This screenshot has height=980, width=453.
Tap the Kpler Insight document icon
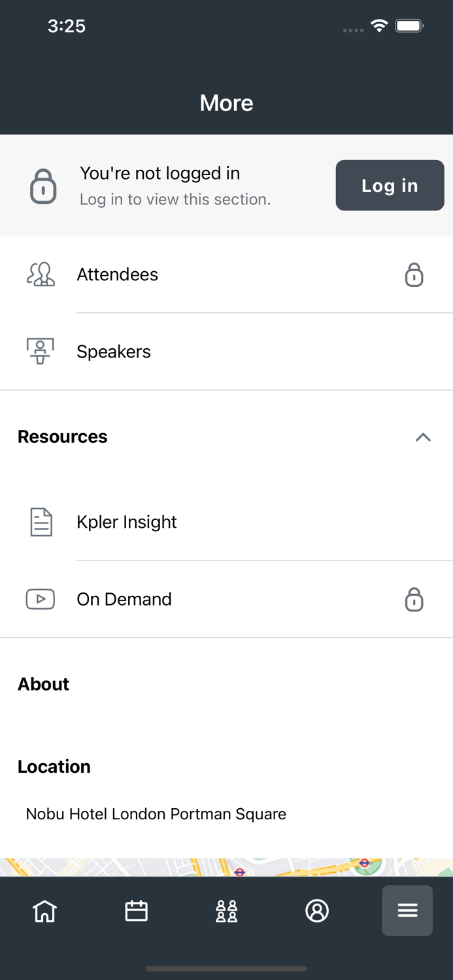[x=40, y=521]
